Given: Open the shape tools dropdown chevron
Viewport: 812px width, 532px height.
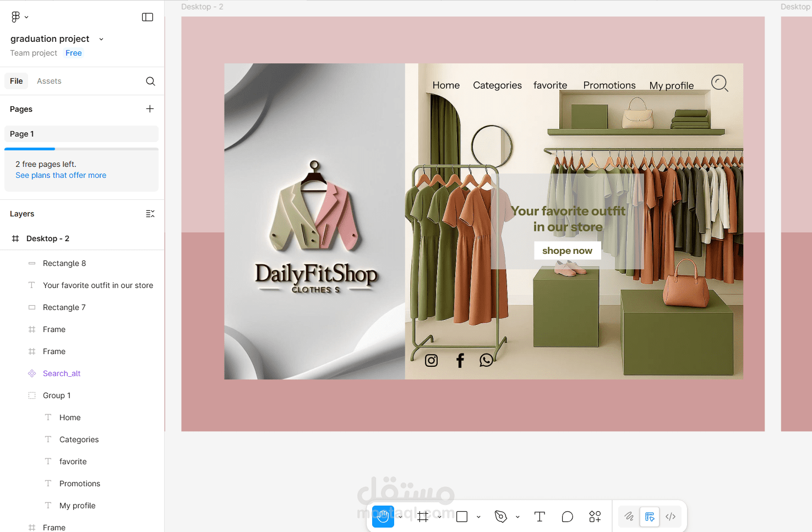Looking at the screenshot, I should tap(478, 517).
